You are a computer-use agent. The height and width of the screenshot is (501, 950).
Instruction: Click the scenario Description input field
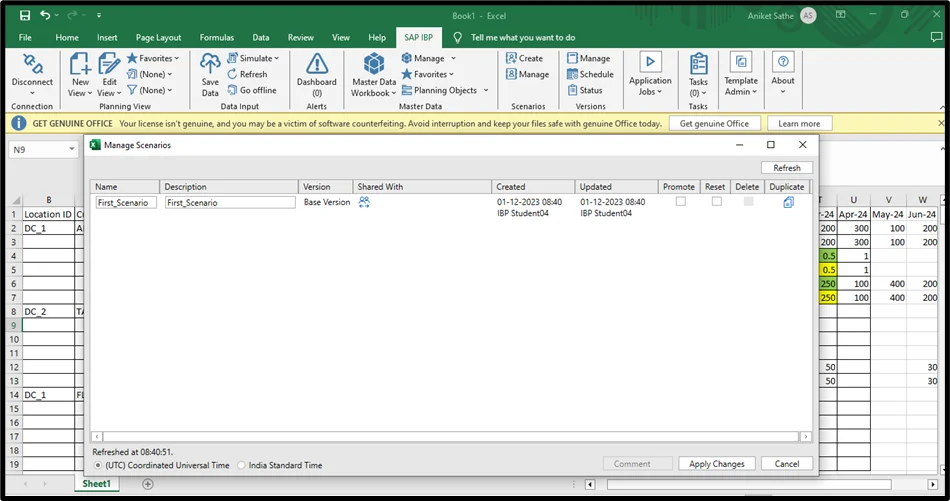230,202
